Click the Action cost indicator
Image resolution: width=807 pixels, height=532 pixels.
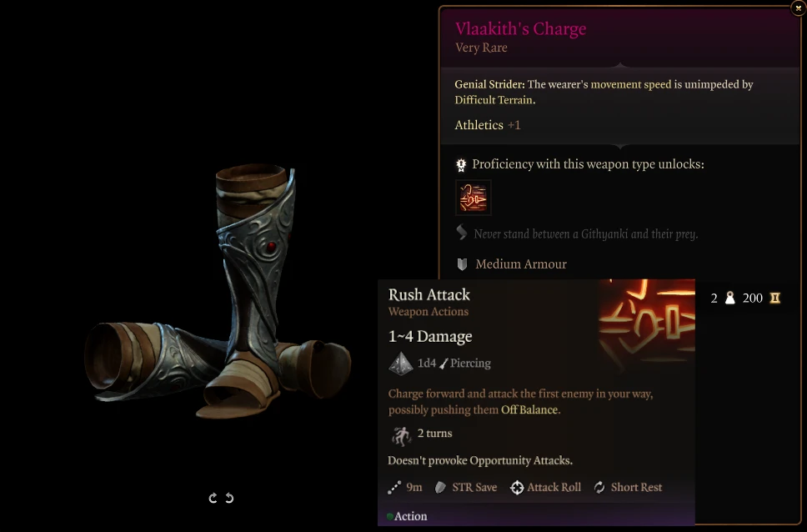click(x=407, y=516)
